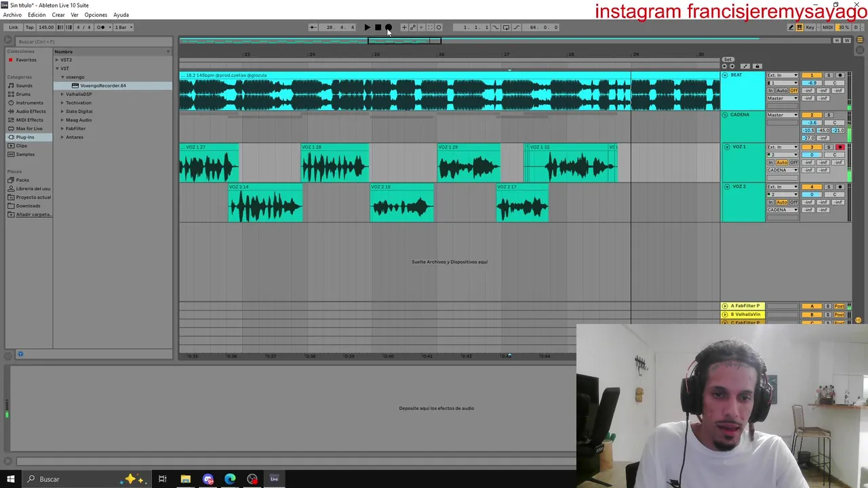Toggle the Loop switch icon
Image resolution: width=868 pixels, height=488 pixels.
pyautogui.click(x=506, y=27)
